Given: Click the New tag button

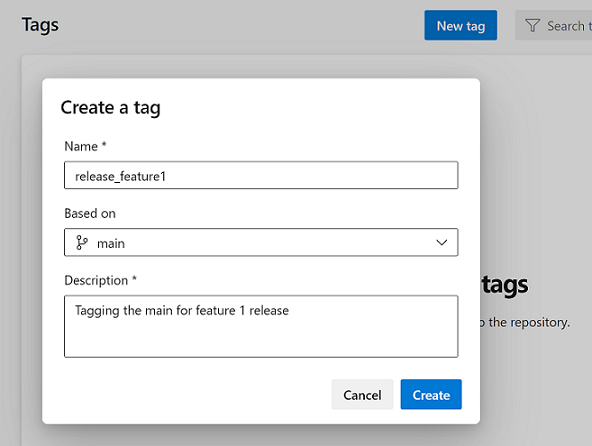Looking at the screenshot, I should (460, 25).
